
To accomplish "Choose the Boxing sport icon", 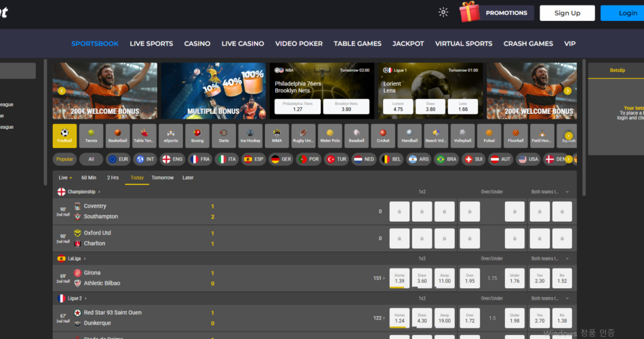I will [197, 136].
